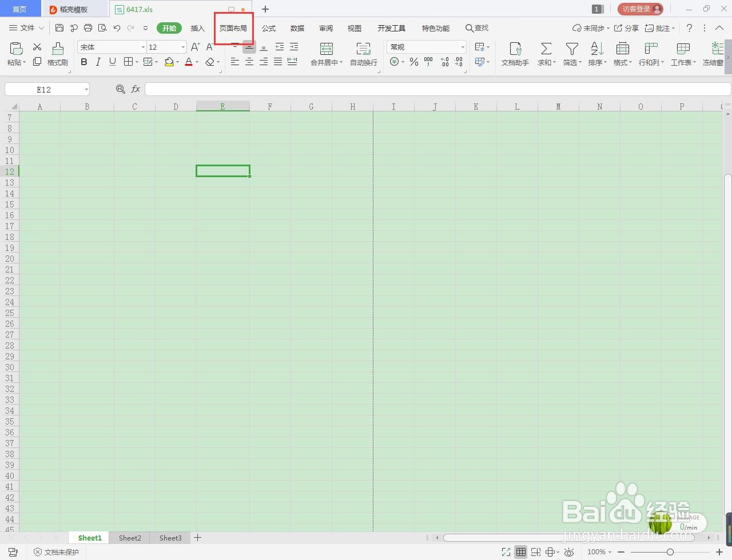The height and width of the screenshot is (560, 732).
Task: Toggle bold formatting
Action: tap(84, 62)
